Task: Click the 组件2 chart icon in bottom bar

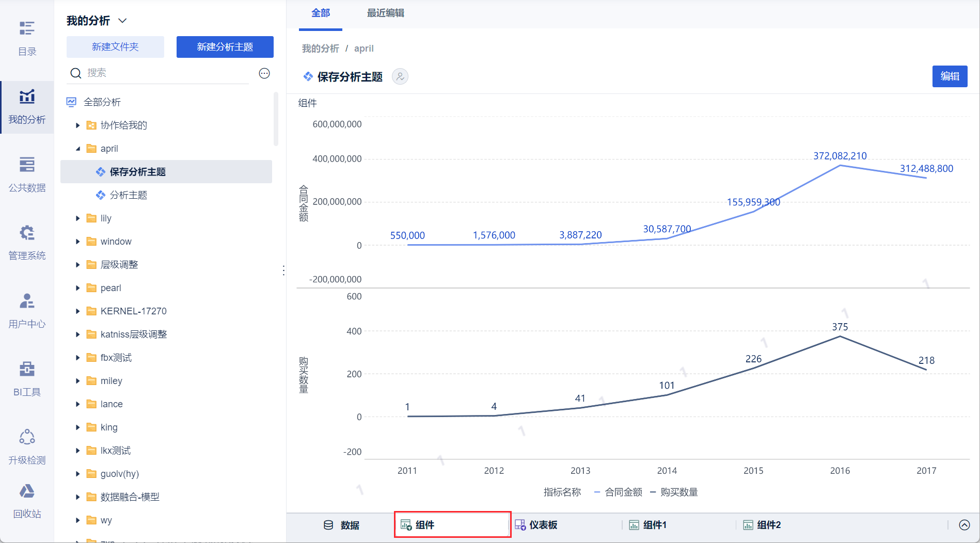Action: tap(748, 525)
